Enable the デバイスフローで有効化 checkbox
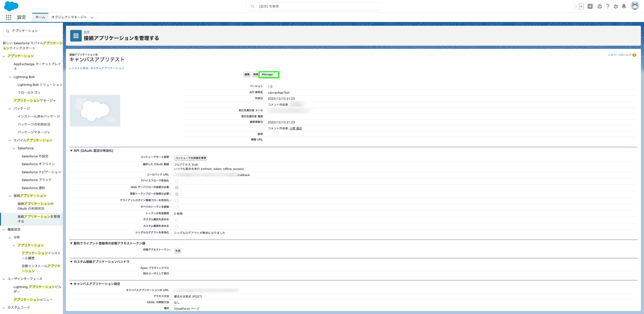 [x=177, y=181]
